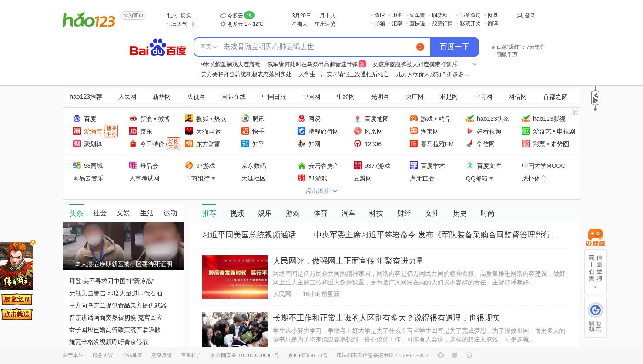Open the 携程旅行网 icon
Viewport: 643px width, 364px height.
pyautogui.click(x=301, y=131)
